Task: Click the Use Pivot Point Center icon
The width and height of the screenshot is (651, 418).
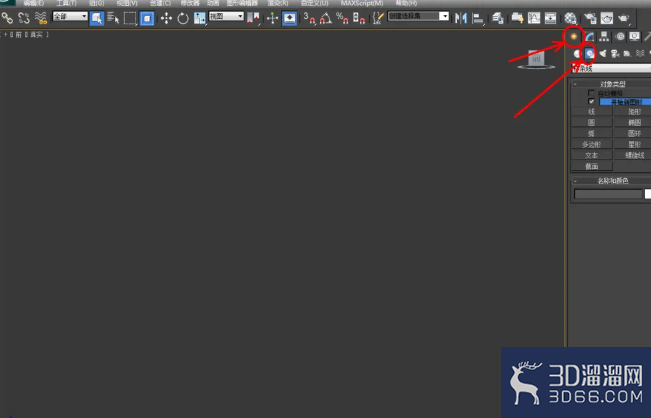Action: [x=253, y=18]
